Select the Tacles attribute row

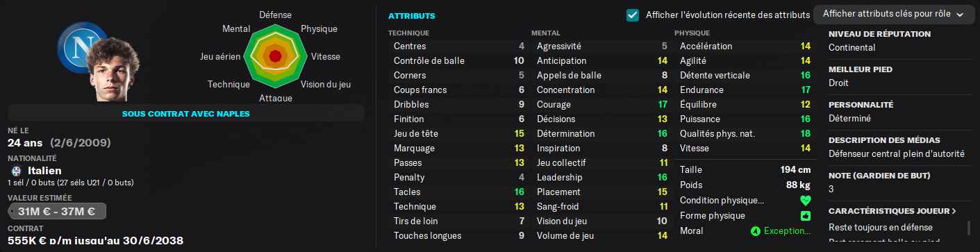click(x=458, y=192)
